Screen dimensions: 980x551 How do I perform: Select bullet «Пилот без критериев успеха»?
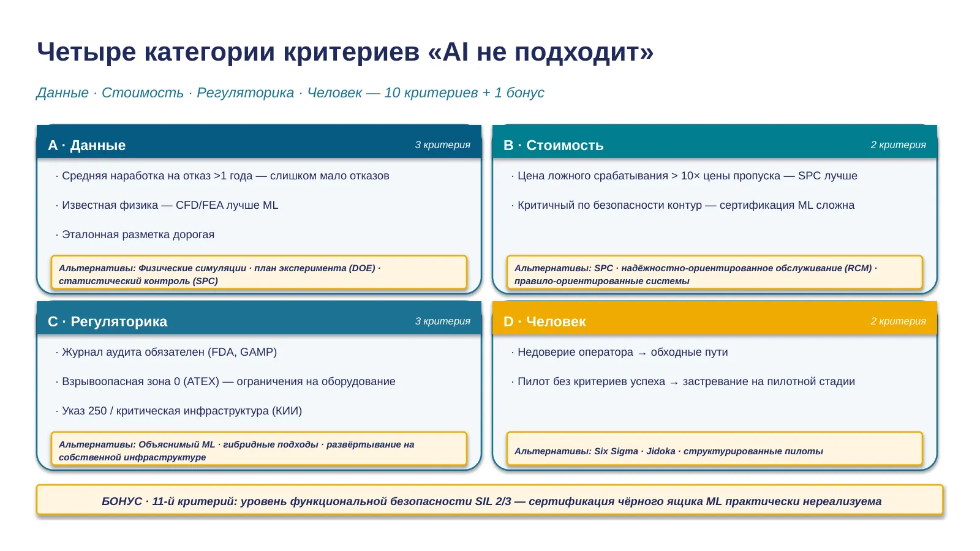pyautogui.click(x=683, y=381)
